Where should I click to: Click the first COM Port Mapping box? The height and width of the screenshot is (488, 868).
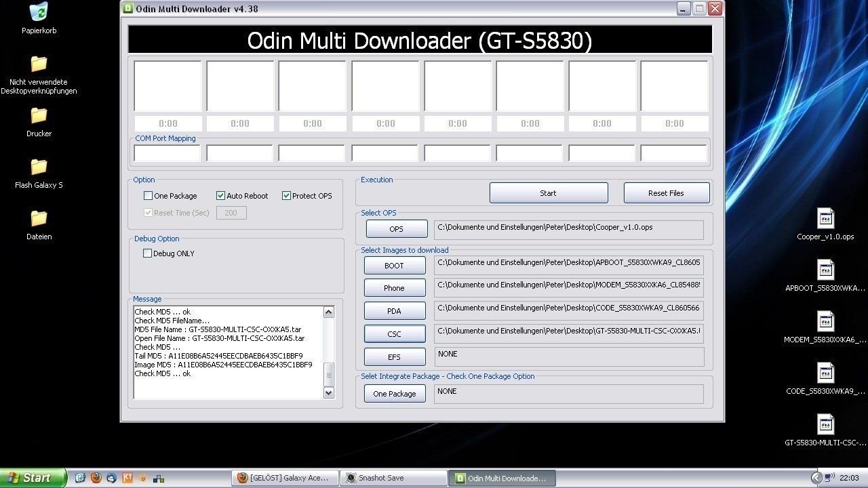[167, 153]
